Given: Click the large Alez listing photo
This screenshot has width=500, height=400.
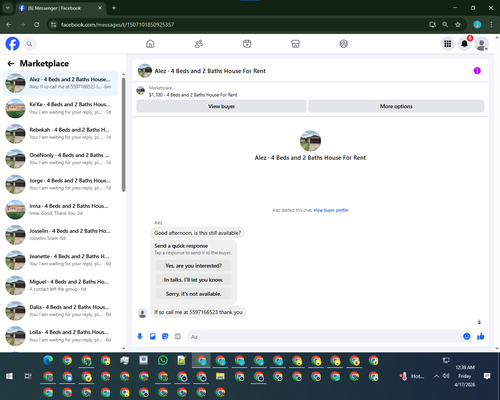Looking at the screenshot, I should (x=310, y=141).
